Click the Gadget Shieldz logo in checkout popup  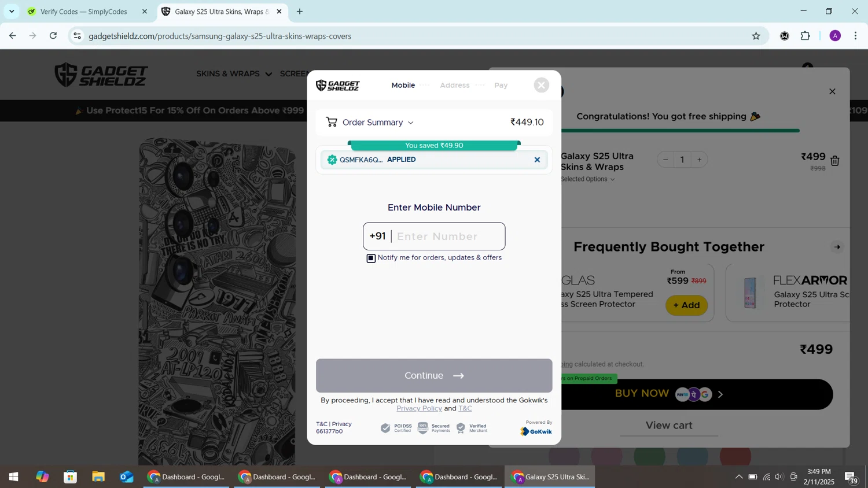point(338,86)
